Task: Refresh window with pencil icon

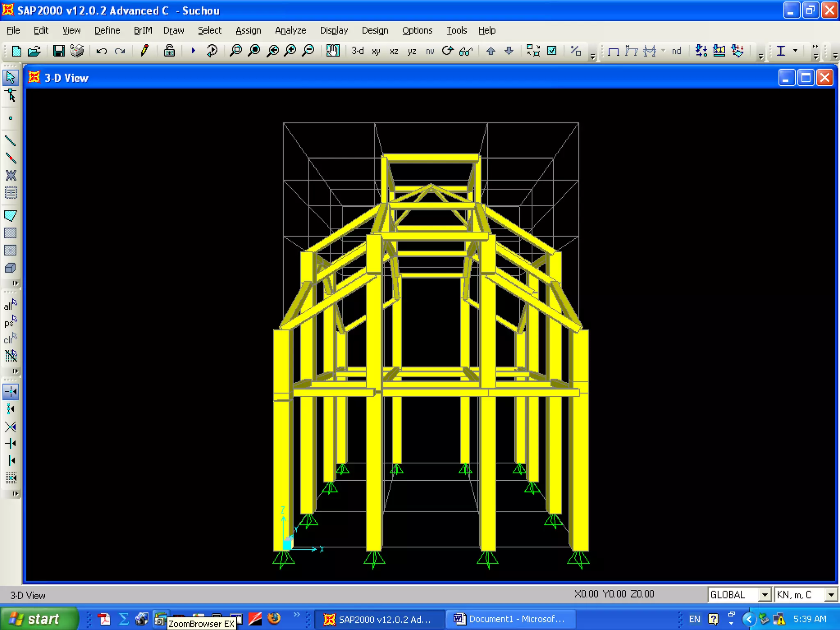Action: [144, 51]
